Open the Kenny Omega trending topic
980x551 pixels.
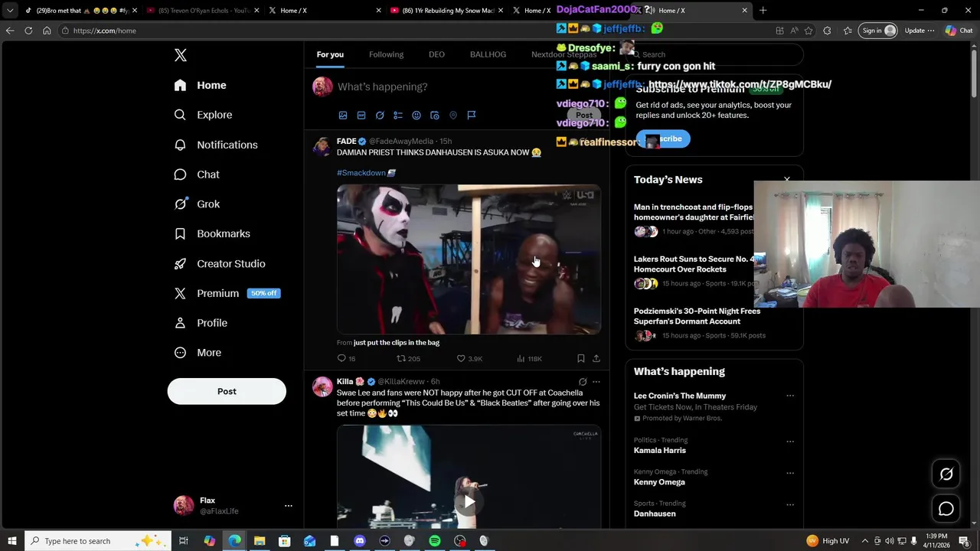pos(659,482)
